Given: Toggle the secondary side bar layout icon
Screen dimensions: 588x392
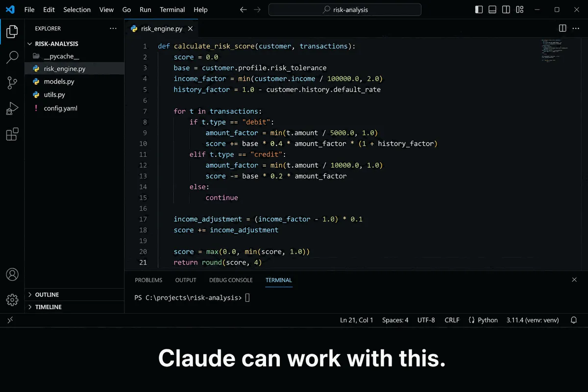Looking at the screenshot, I should (x=506, y=10).
